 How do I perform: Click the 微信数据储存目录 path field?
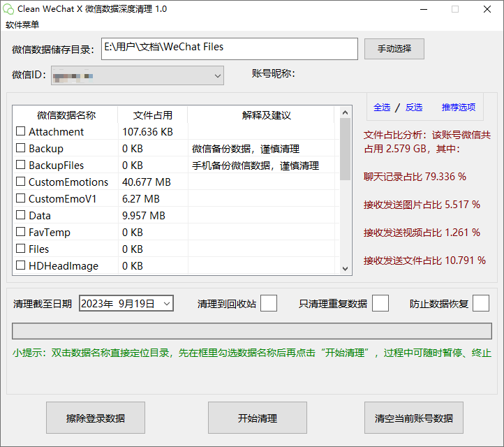(229, 48)
